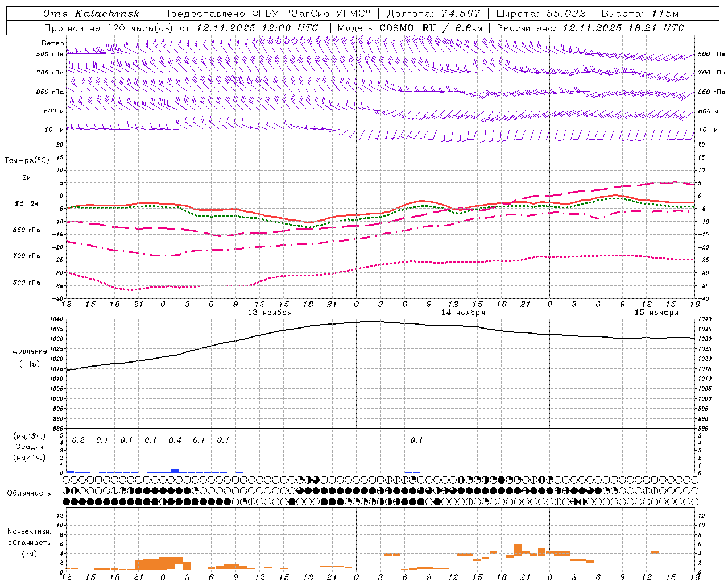The height and width of the screenshot is (582, 728).
Task: Click the '13 ноября' date label
Action: [x=270, y=313]
